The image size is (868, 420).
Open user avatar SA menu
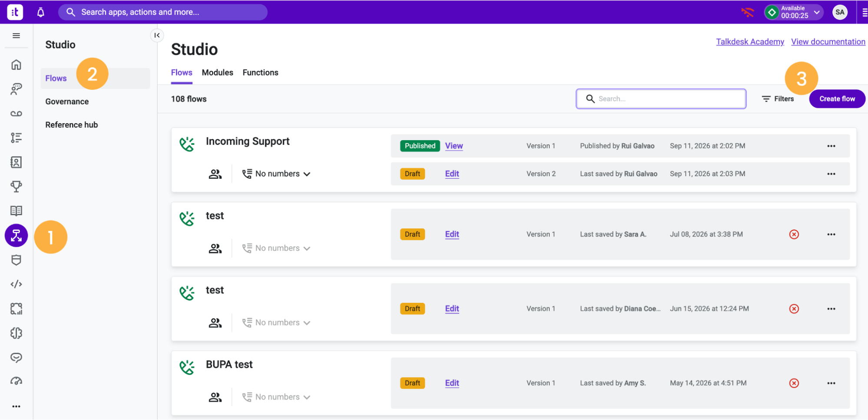point(840,12)
